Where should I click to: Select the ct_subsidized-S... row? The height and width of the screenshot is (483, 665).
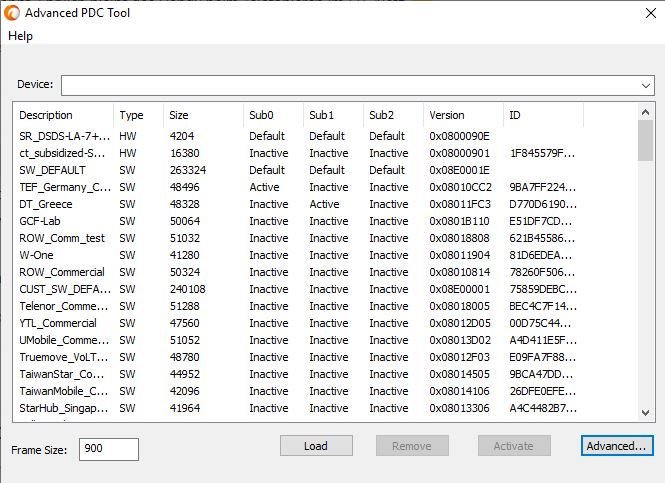pyautogui.click(x=297, y=153)
